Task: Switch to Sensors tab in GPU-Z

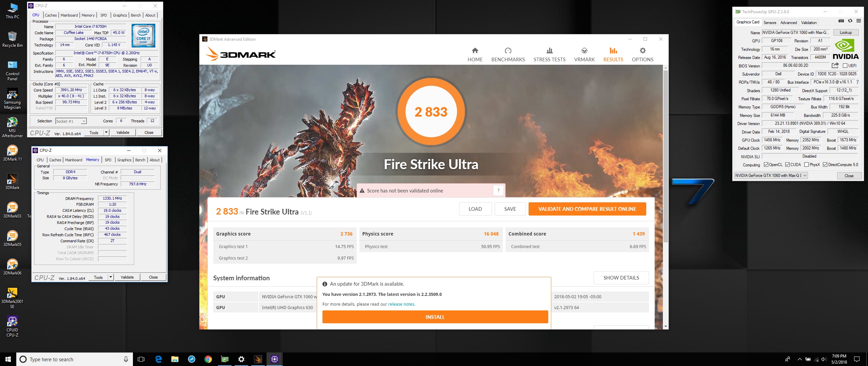Action: pos(770,23)
